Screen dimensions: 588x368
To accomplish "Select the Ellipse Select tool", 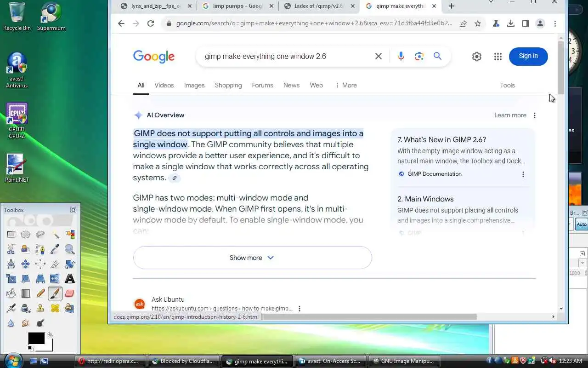I will [26, 235].
